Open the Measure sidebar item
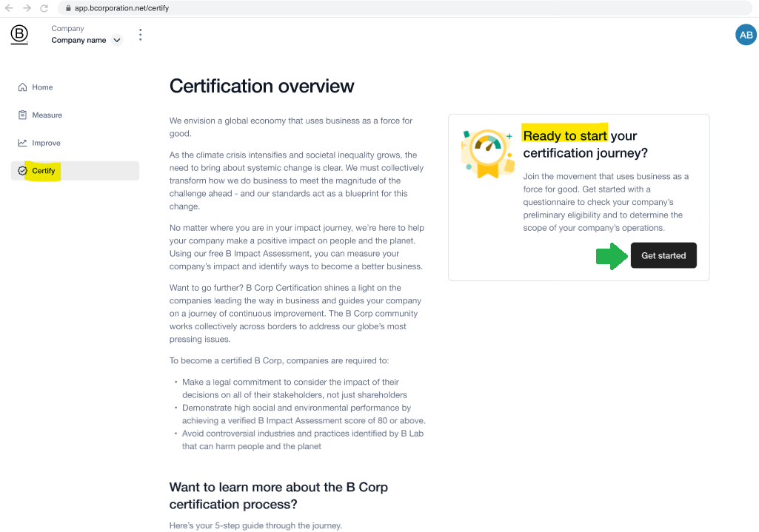Viewport: 759px width, 532px height. tap(75, 115)
